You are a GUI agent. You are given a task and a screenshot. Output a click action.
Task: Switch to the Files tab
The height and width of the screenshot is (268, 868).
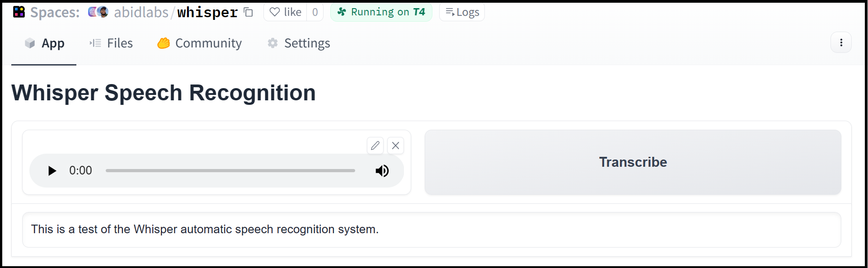coord(111,43)
